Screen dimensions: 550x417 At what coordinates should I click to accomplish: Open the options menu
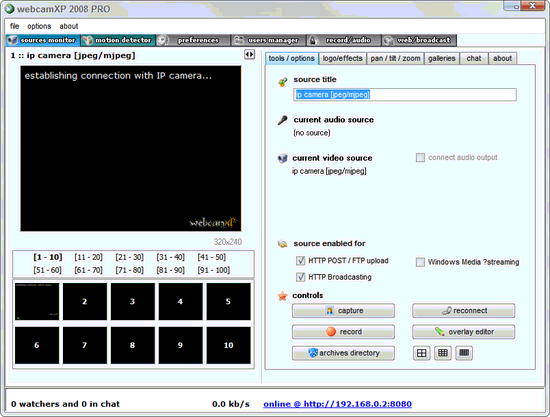click(x=39, y=26)
